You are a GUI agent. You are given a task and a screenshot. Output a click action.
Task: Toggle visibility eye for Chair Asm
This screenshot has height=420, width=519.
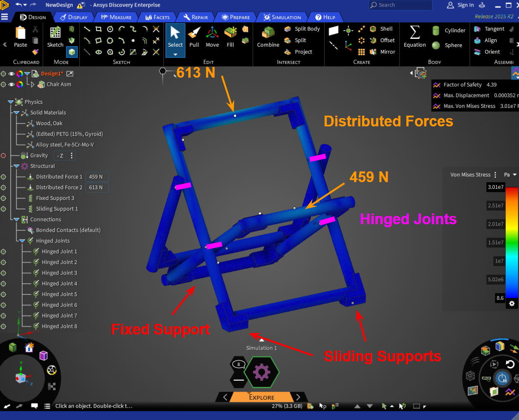[x=12, y=85]
